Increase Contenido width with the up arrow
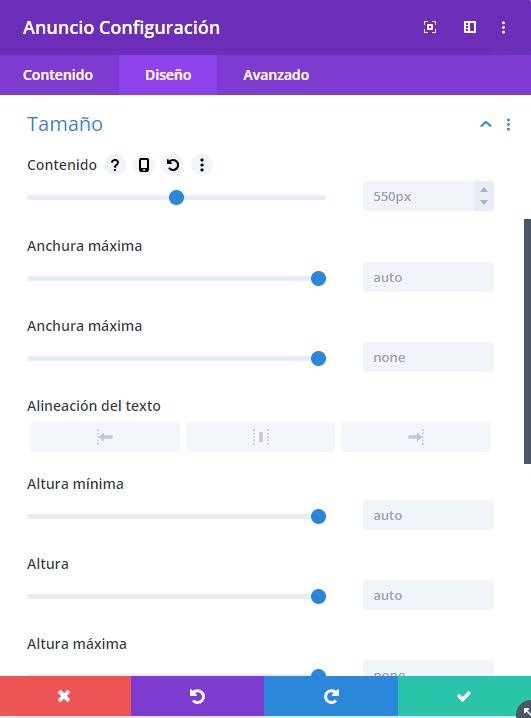The height and width of the screenshot is (718, 531). pyautogui.click(x=484, y=190)
